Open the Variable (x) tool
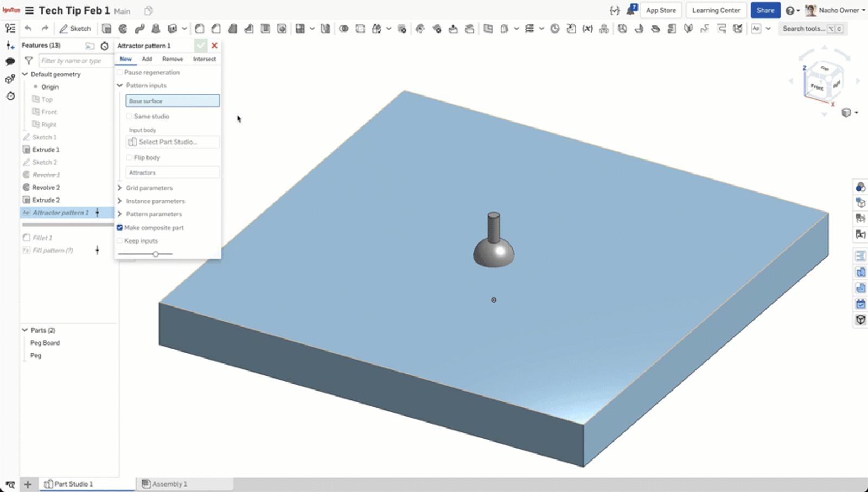 coord(588,29)
